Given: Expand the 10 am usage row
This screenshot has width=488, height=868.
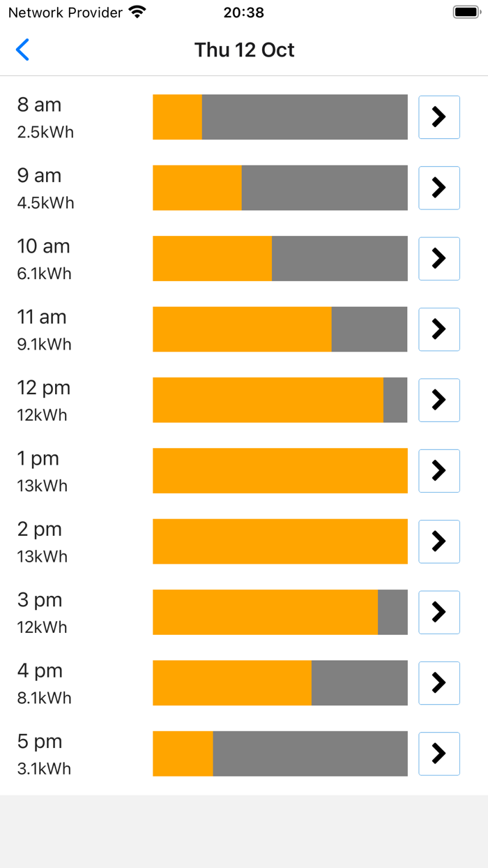Looking at the screenshot, I should [439, 259].
